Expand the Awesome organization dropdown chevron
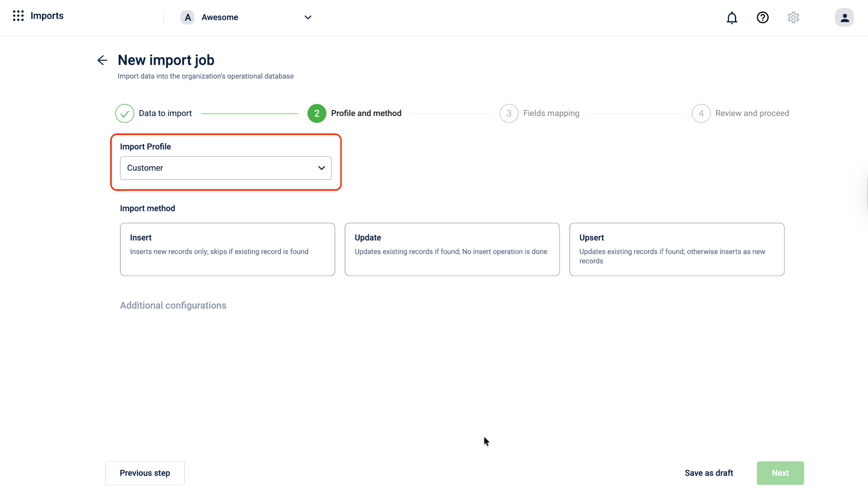Viewport: 868px width, 492px height. pos(308,17)
